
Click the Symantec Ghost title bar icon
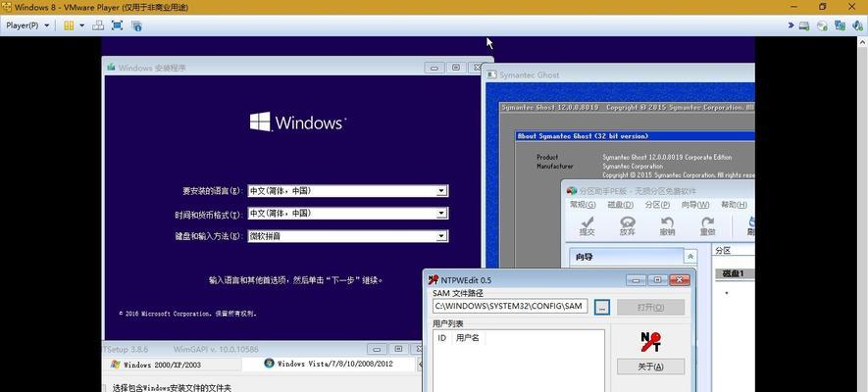(492, 74)
